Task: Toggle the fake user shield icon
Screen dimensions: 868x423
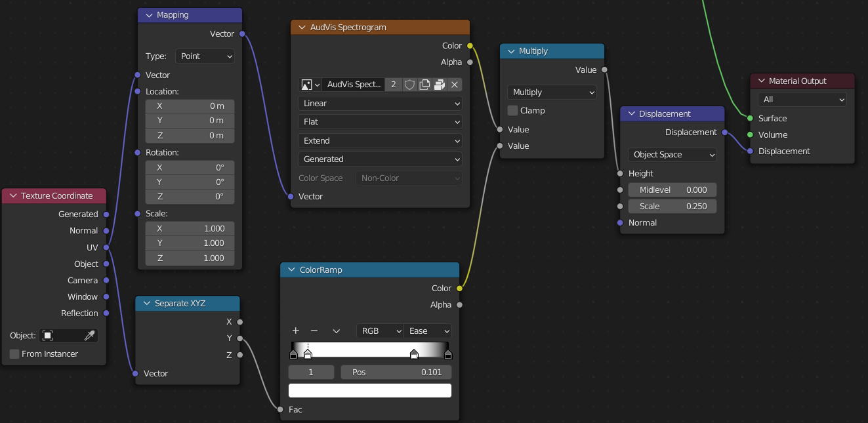Action: [x=409, y=85]
